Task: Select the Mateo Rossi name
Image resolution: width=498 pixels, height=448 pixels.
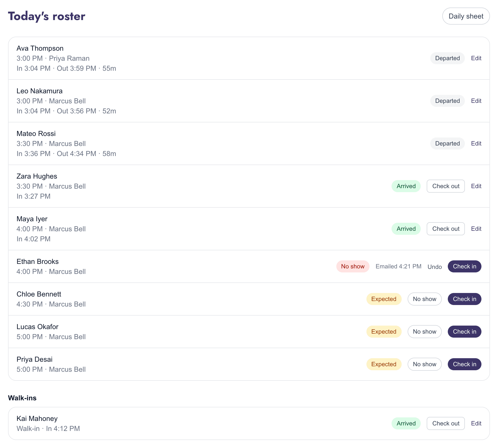Action: (x=36, y=133)
